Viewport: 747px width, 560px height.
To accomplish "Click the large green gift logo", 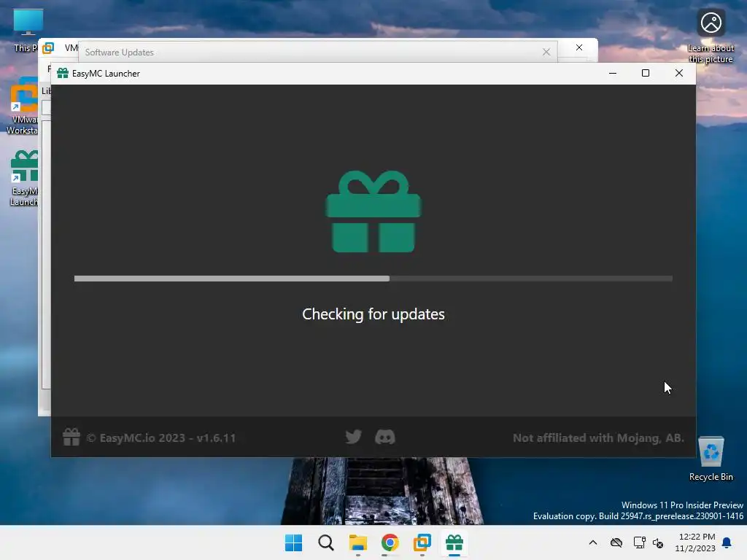I will [x=373, y=211].
